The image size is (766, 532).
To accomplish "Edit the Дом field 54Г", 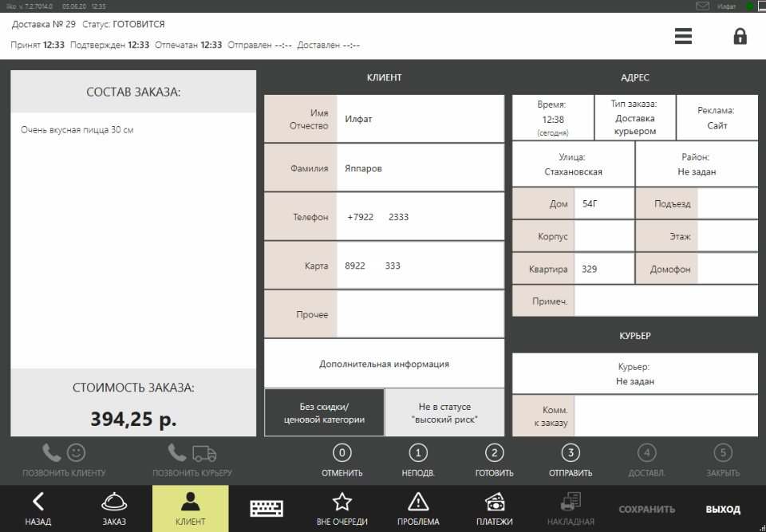I will 604,203.
